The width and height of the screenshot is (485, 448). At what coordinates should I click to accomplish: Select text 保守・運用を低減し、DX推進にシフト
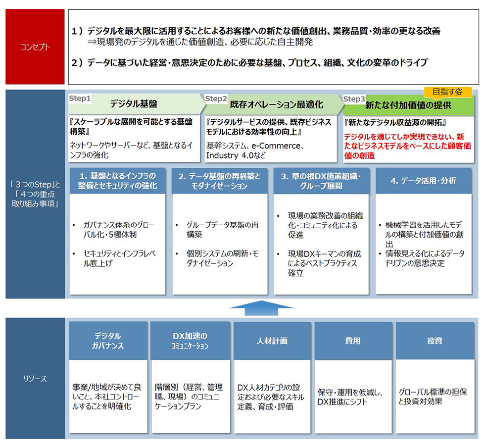[x=350, y=397]
